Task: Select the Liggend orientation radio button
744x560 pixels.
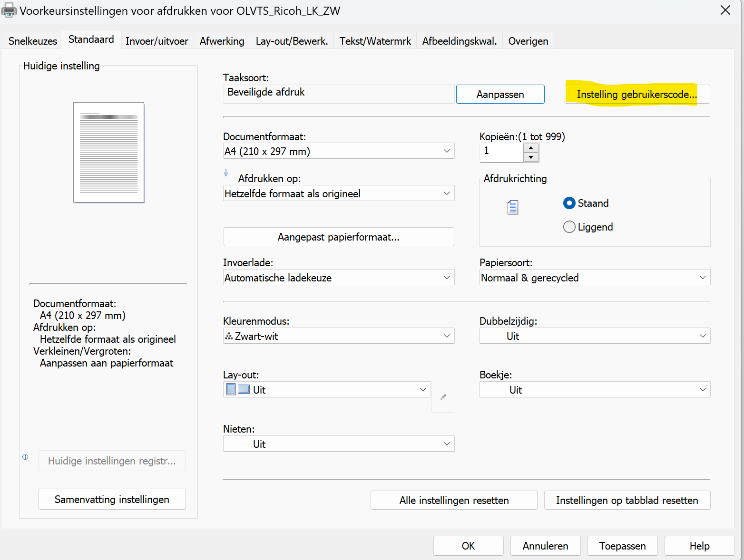Action: point(569,227)
